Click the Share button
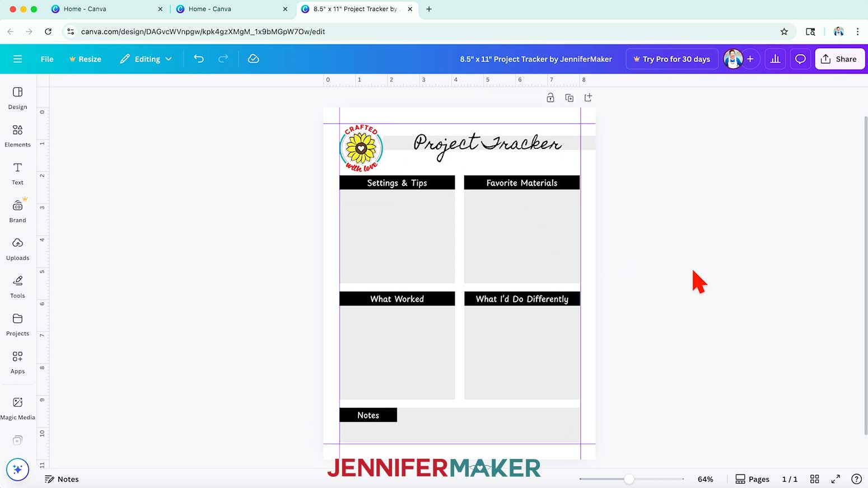Viewport: 868px width, 488px height. [x=840, y=59]
